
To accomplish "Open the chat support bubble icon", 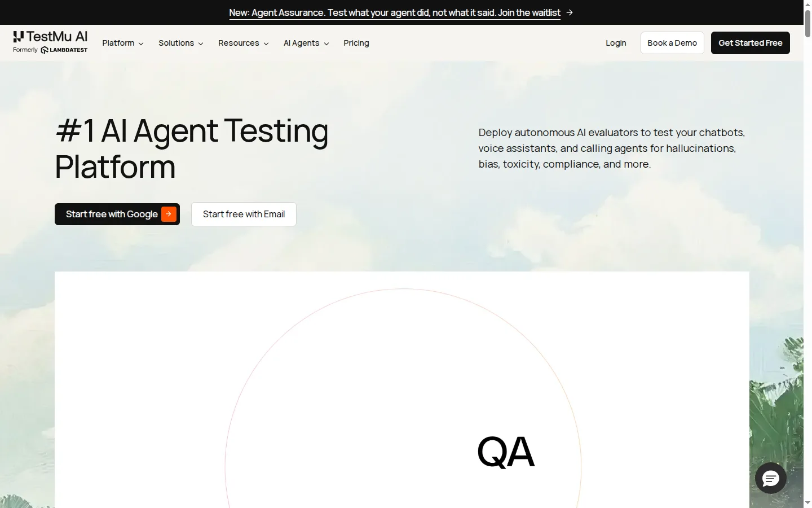I will pyautogui.click(x=770, y=478).
